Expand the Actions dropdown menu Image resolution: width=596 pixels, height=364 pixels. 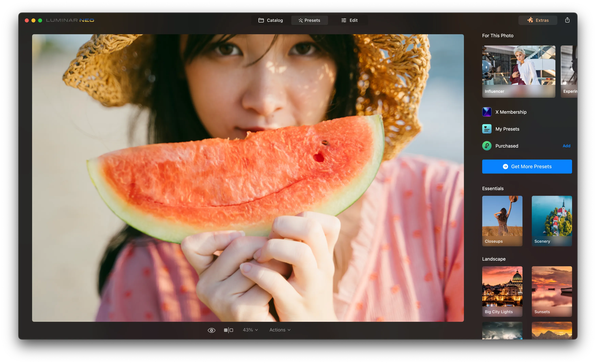coord(280,330)
